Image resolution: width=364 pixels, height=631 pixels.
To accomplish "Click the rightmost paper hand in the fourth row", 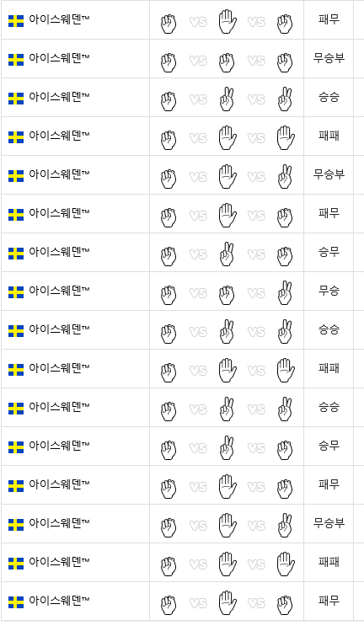I will 286,138.
